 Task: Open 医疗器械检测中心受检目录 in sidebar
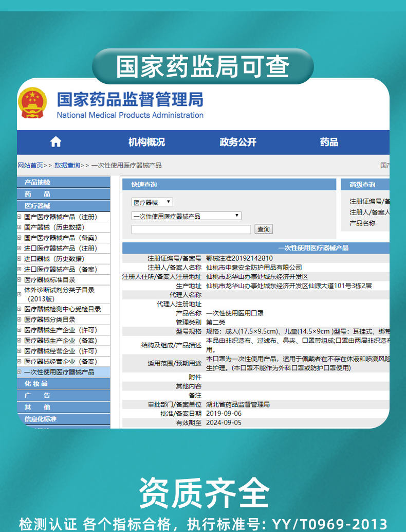tap(62, 309)
